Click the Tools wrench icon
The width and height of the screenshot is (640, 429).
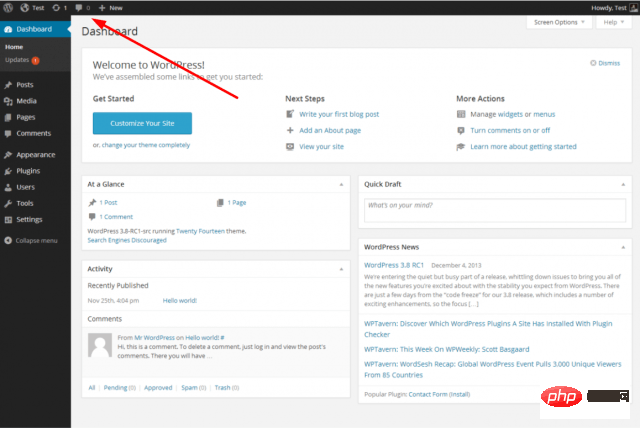point(8,203)
